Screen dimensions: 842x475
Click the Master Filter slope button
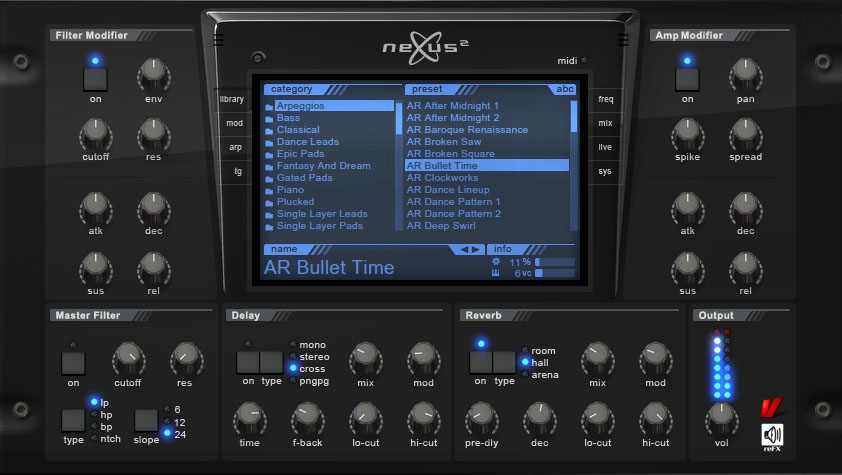(x=146, y=420)
